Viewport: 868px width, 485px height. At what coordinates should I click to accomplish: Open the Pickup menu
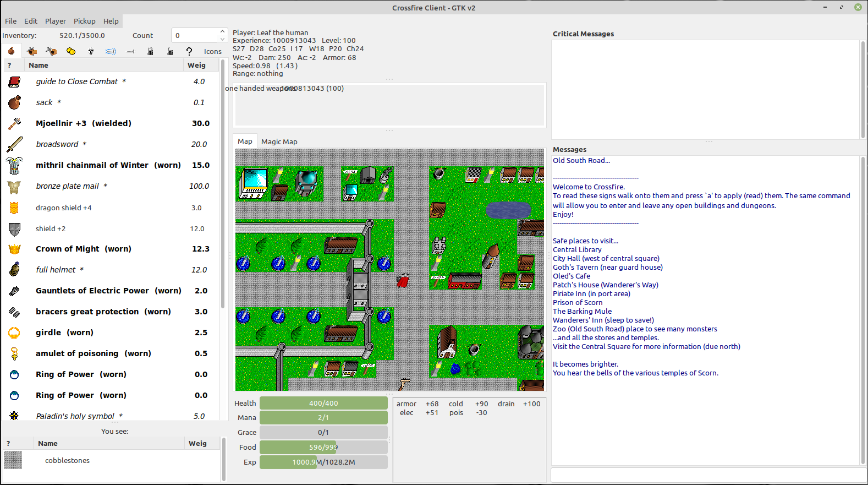coord(85,21)
